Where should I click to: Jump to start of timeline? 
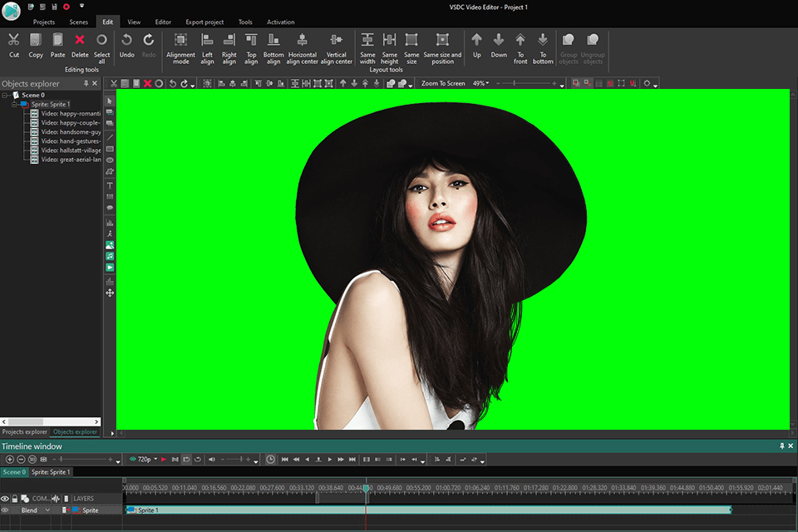[x=284, y=459]
